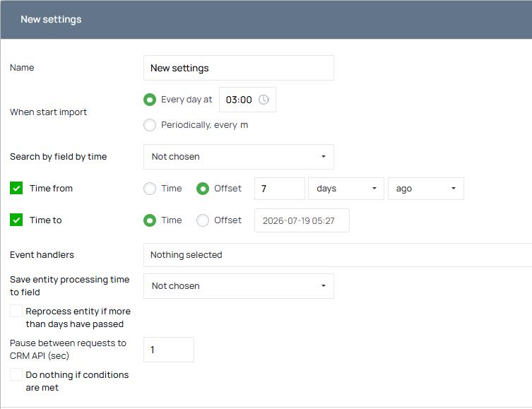Click the Name input field

(x=239, y=68)
